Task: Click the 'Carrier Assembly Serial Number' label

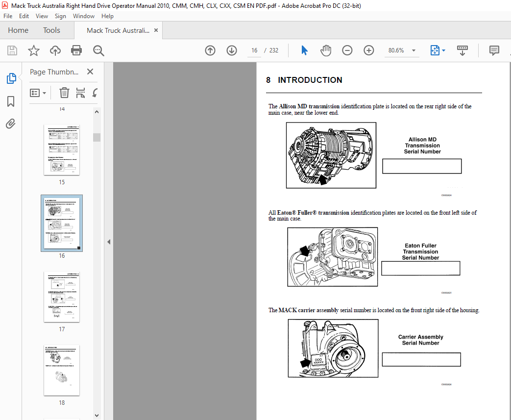Action: pos(421,340)
